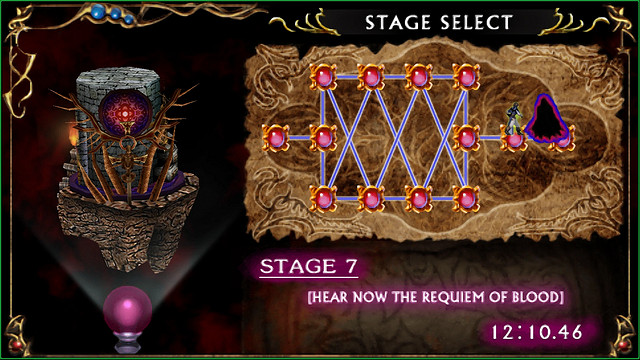The width and height of the screenshot is (640, 360).
Task: Click the bottom-left gem in the grid
Action: pyautogui.click(x=323, y=199)
